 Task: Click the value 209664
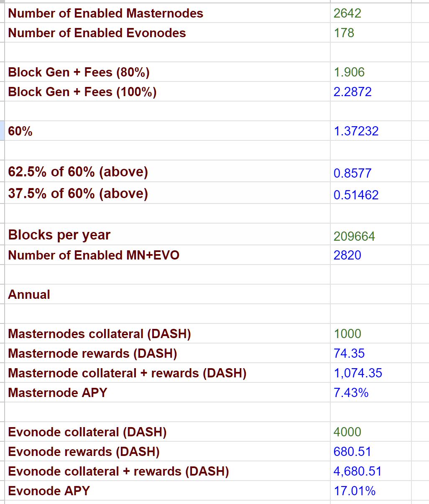pos(354,237)
